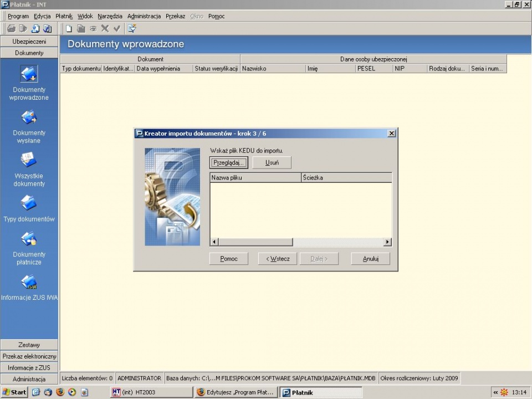Expand the Zestawy sidebar section
The image size is (532, 399).
tap(29, 345)
